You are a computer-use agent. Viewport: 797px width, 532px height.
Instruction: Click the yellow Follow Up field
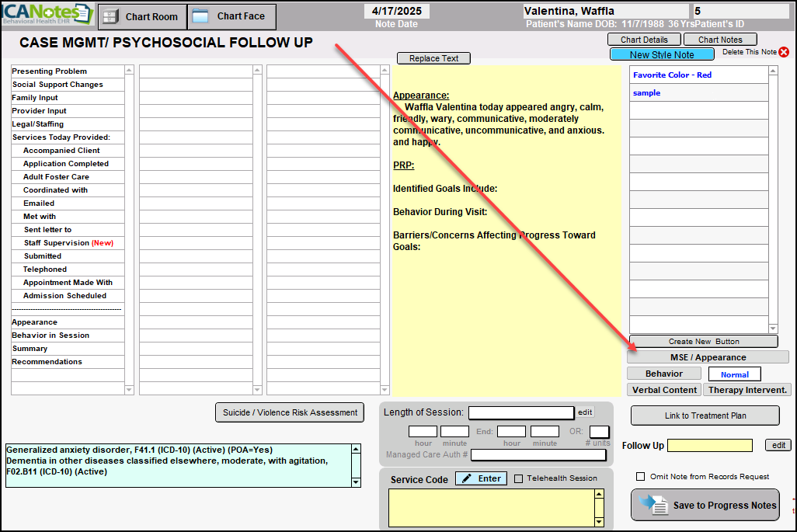709,445
